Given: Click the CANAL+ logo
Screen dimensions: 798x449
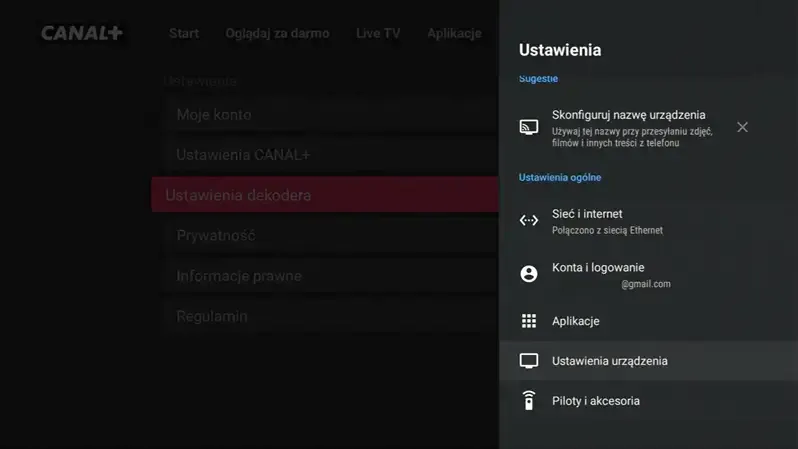Looking at the screenshot, I should click(x=82, y=33).
